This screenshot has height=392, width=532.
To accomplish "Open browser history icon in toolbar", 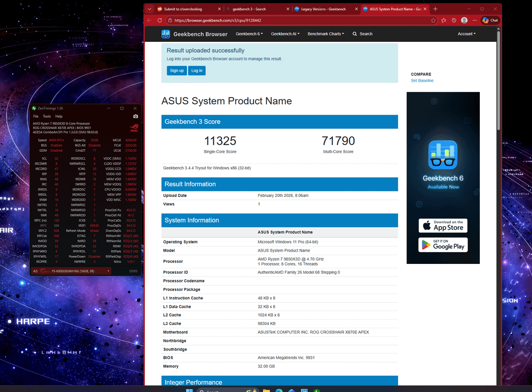I will (454, 20).
